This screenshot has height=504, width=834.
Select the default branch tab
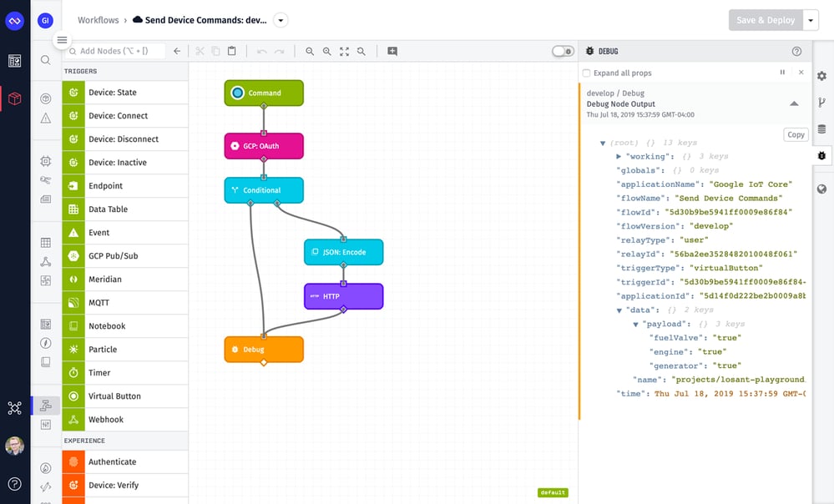[x=553, y=492]
